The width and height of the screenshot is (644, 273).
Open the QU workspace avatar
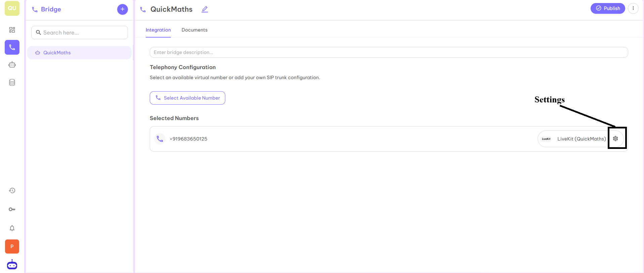12,8
